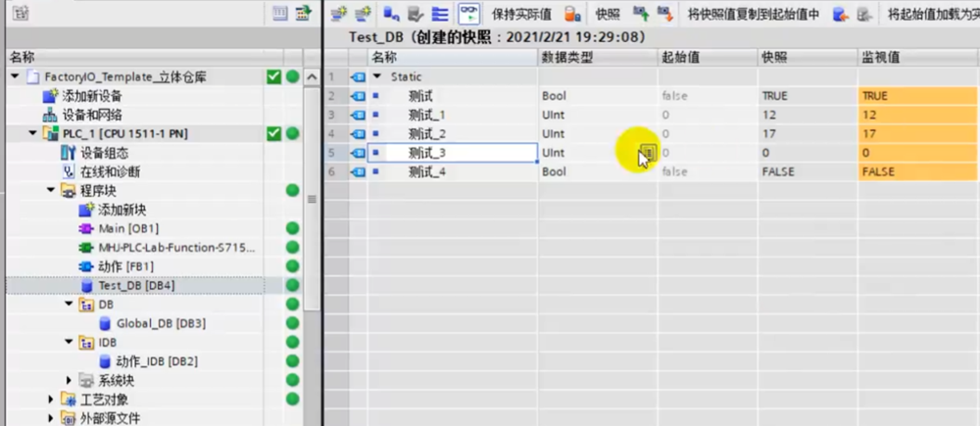
Task: Click the expanded mode list icon in toolbar
Action: click(439, 14)
